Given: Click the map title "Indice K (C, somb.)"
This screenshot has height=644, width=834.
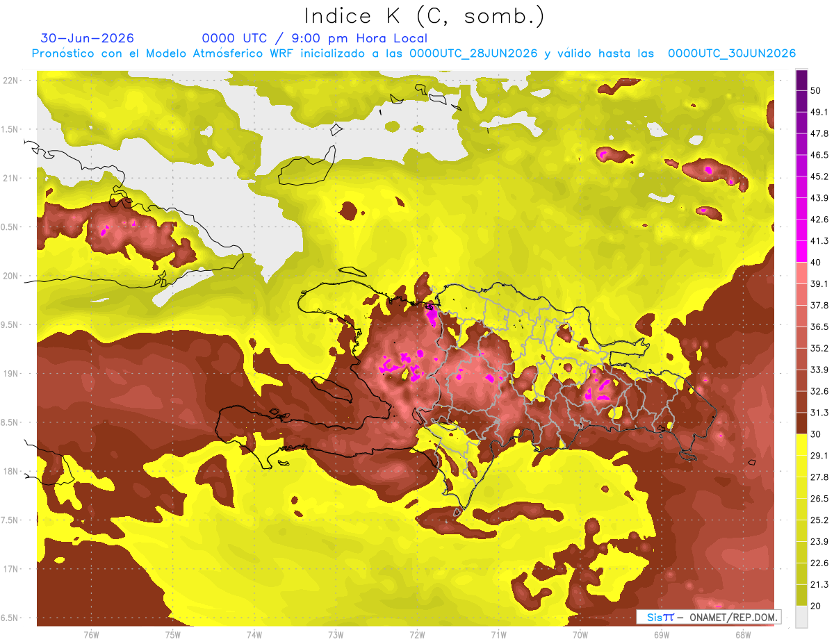Looking at the screenshot, I should (424, 16).
